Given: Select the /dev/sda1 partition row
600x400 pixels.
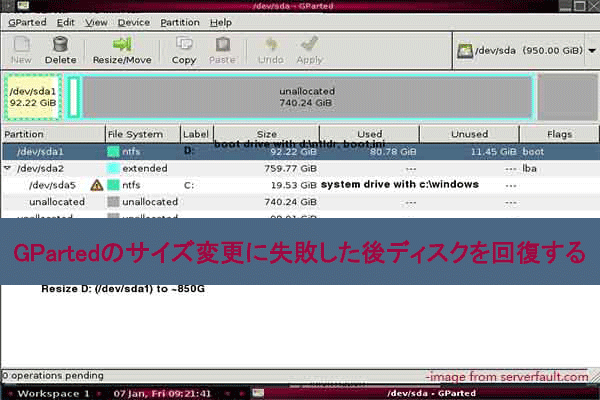Looking at the screenshot, I should [x=300, y=152].
